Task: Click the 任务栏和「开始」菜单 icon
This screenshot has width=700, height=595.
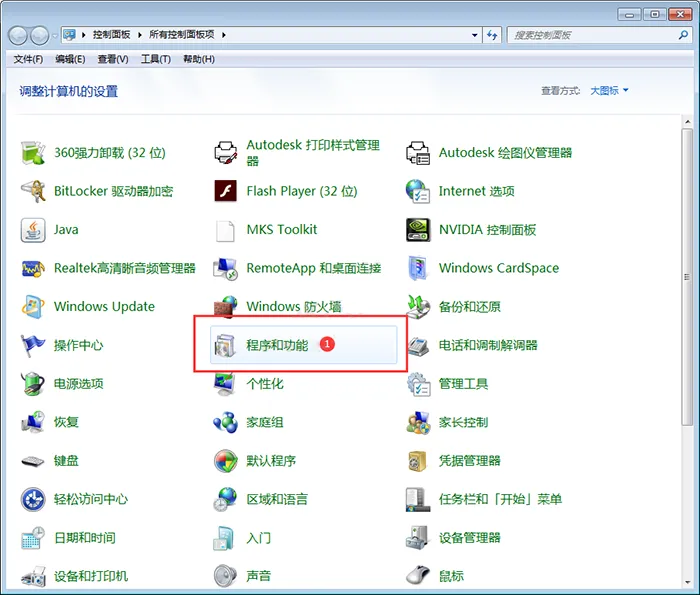Action: (x=418, y=499)
